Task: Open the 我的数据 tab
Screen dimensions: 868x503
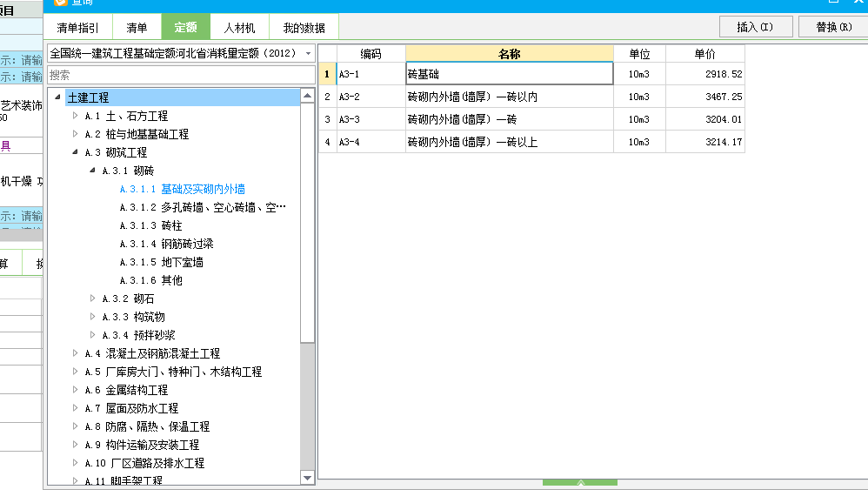Action: 304,27
